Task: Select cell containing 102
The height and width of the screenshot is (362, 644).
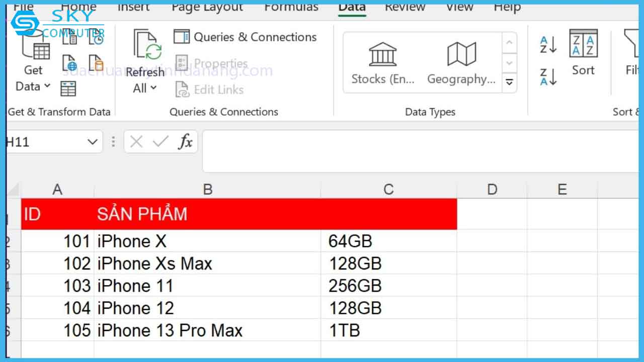Action: point(57,263)
